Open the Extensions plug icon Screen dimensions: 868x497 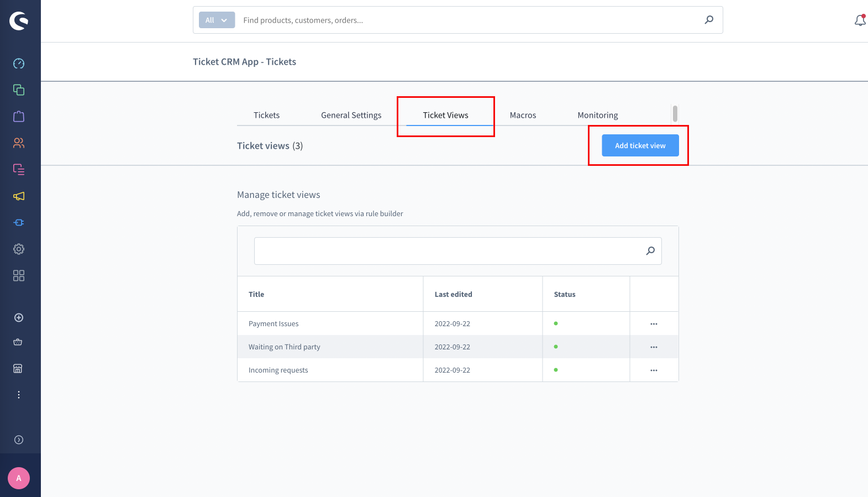tap(19, 223)
